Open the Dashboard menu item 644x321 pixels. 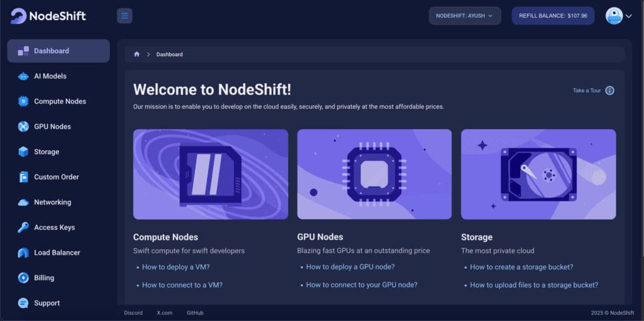coord(58,51)
